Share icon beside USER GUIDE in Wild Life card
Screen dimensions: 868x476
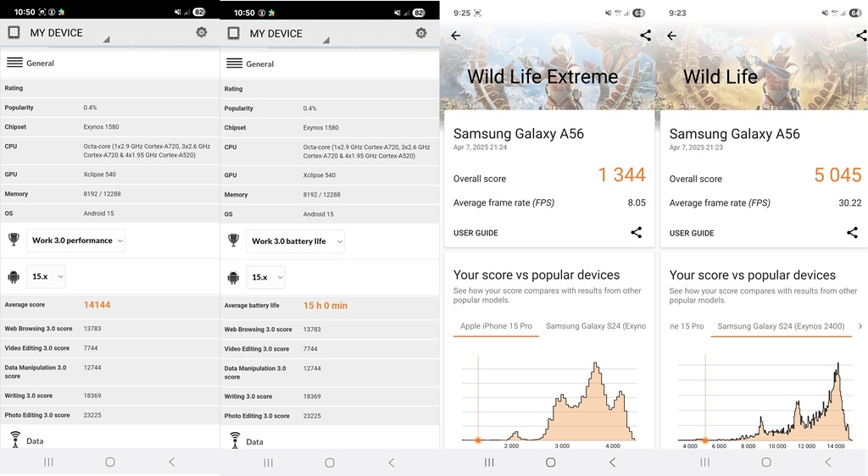852,233
